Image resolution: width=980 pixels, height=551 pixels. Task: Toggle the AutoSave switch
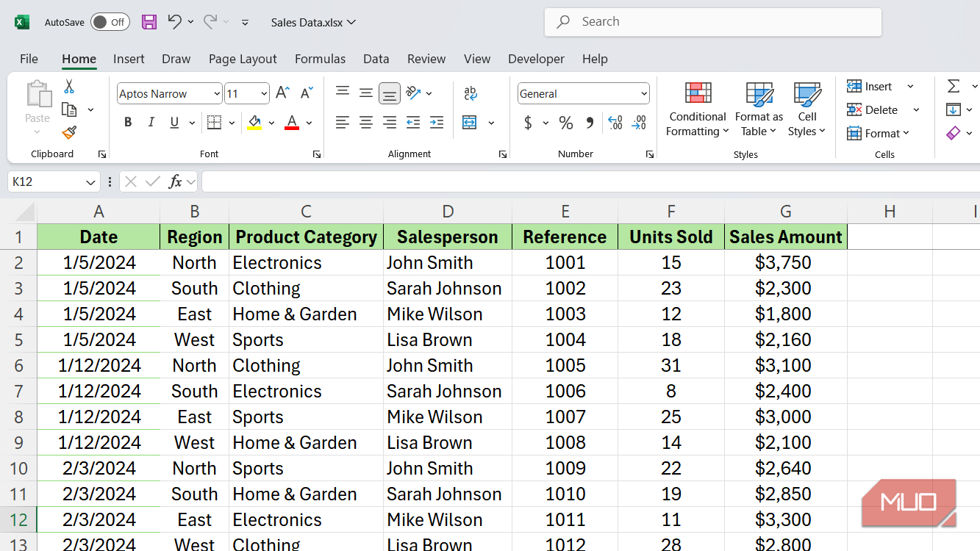(110, 22)
